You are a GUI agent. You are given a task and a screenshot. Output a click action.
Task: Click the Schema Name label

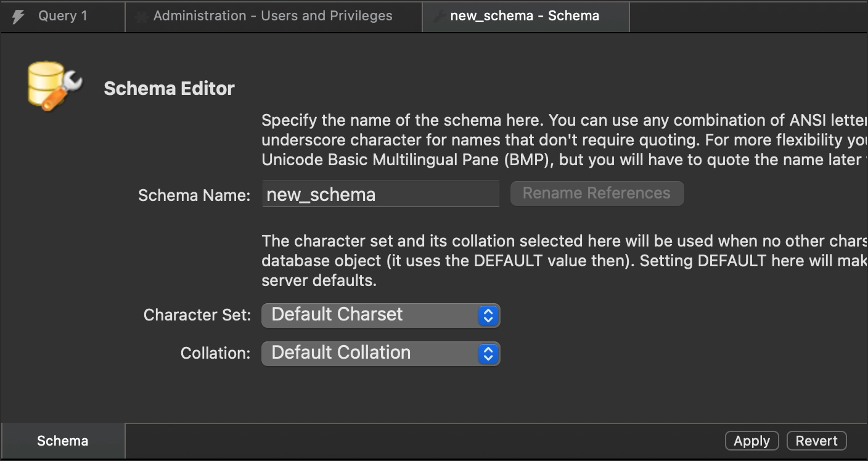(194, 195)
